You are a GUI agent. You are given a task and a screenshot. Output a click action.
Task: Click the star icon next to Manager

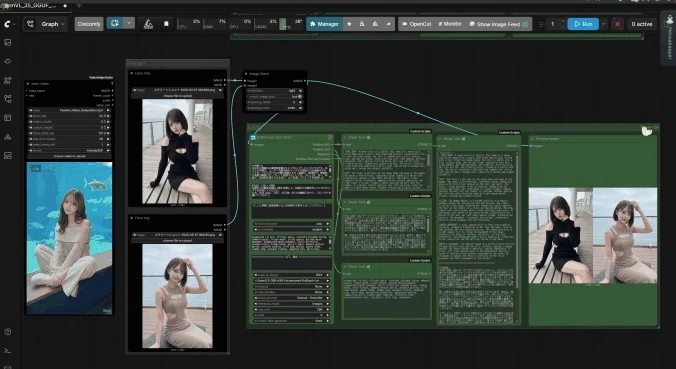pos(349,24)
